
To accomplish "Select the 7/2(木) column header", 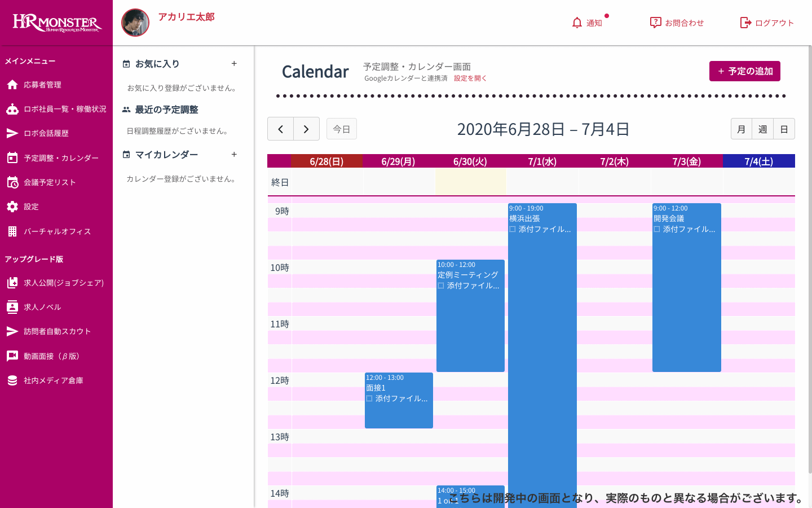I will (615, 161).
